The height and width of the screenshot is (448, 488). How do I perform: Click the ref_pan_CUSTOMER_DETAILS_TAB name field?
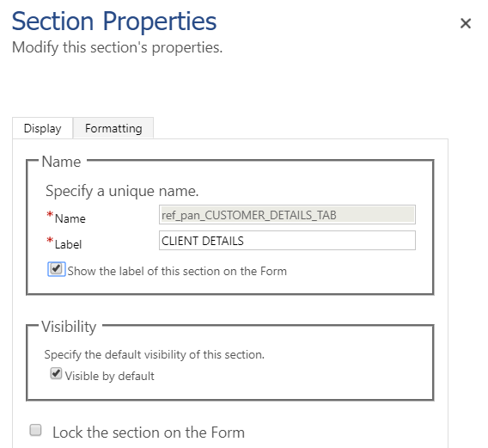pyautogui.click(x=287, y=215)
